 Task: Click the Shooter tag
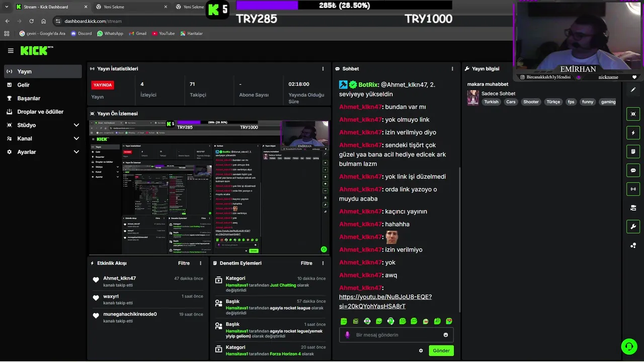coord(531,102)
